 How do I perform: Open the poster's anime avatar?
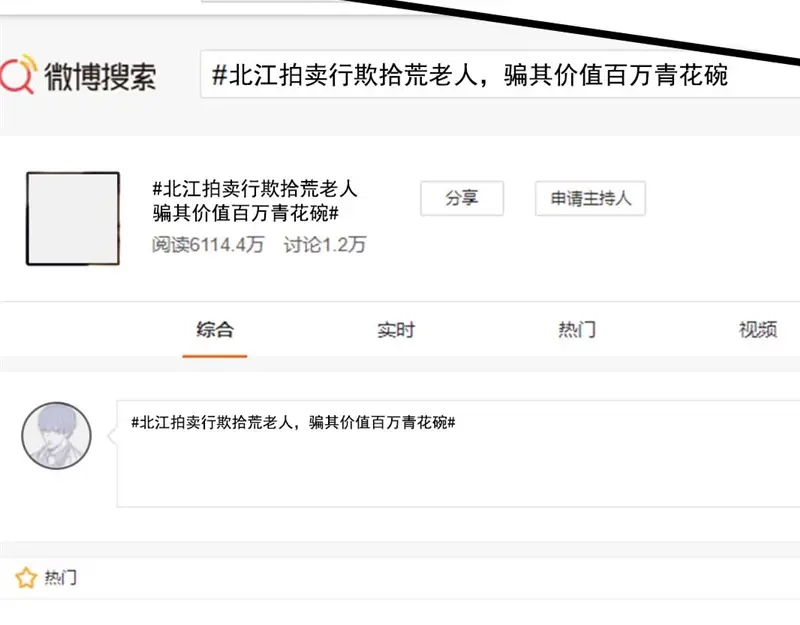click(57, 436)
